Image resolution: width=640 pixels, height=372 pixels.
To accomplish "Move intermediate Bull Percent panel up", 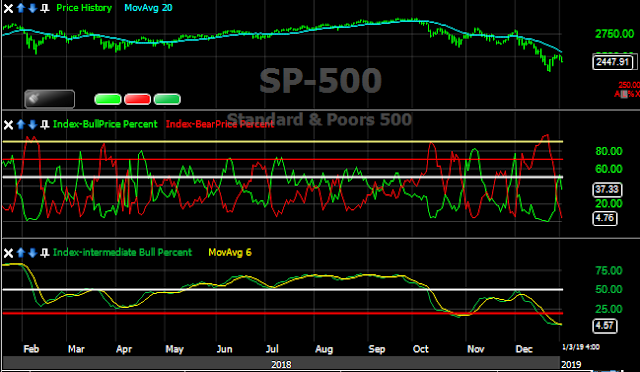I will pyautogui.click(x=21, y=253).
